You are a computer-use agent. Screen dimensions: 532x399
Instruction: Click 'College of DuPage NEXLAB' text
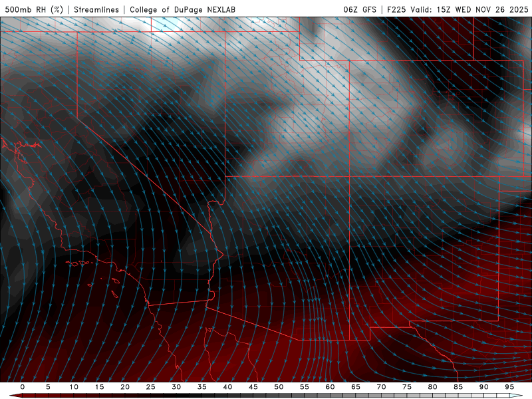tap(182, 9)
